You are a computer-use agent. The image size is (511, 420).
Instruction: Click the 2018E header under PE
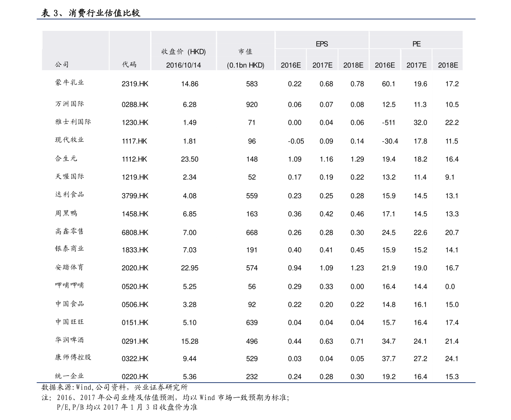click(448, 66)
